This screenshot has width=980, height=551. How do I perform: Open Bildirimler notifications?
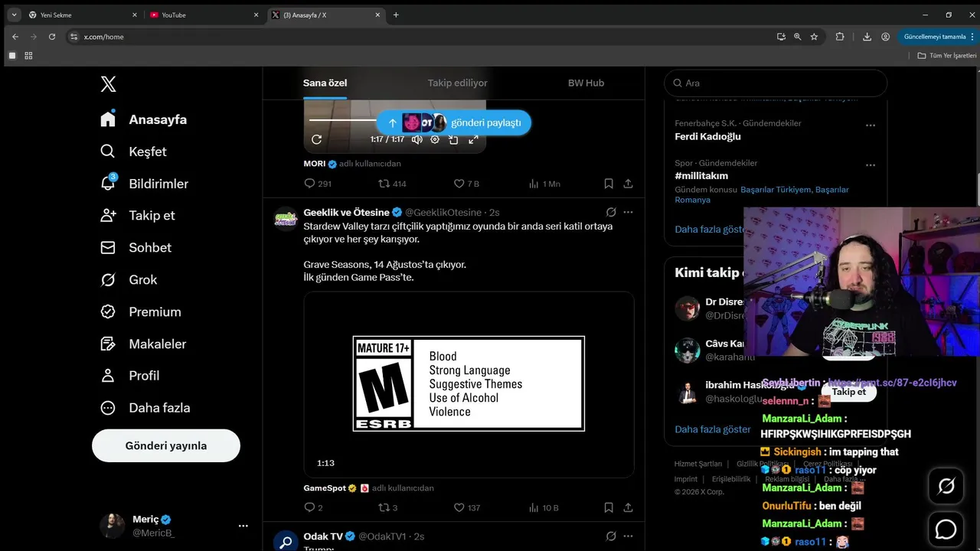click(x=144, y=184)
